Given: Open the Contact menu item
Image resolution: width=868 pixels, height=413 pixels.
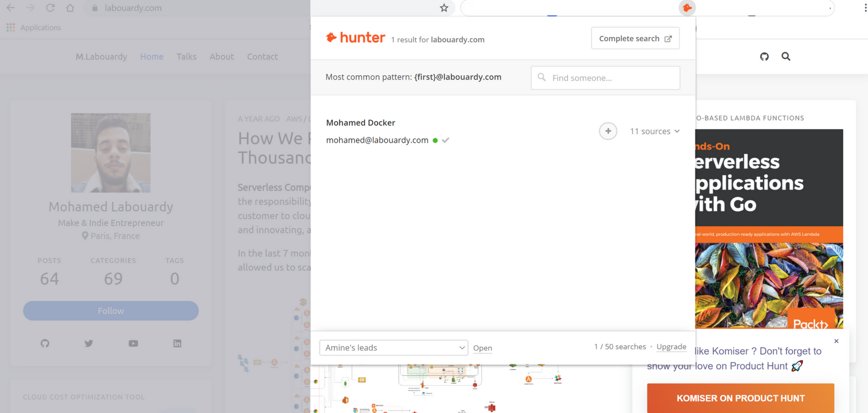Looking at the screenshot, I should coord(263,56).
